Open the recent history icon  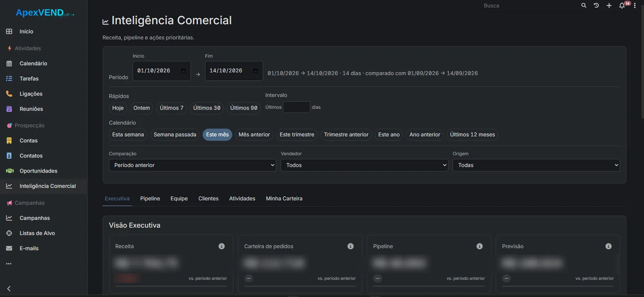tap(596, 6)
